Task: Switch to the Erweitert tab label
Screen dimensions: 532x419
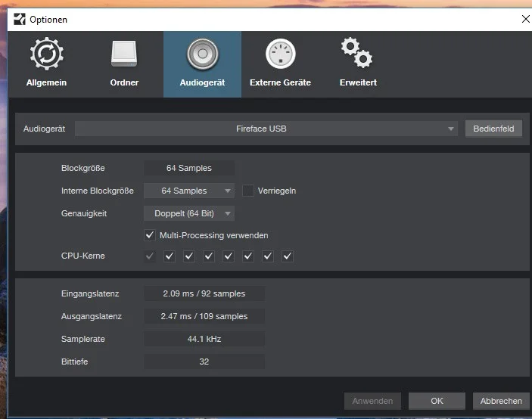Action: tap(358, 82)
